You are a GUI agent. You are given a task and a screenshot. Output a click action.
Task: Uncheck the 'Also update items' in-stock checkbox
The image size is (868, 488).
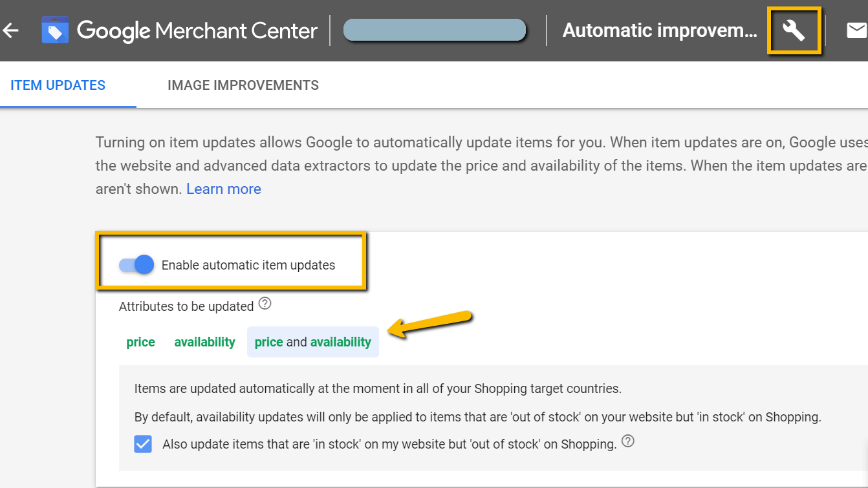pyautogui.click(x=143, y=444)
